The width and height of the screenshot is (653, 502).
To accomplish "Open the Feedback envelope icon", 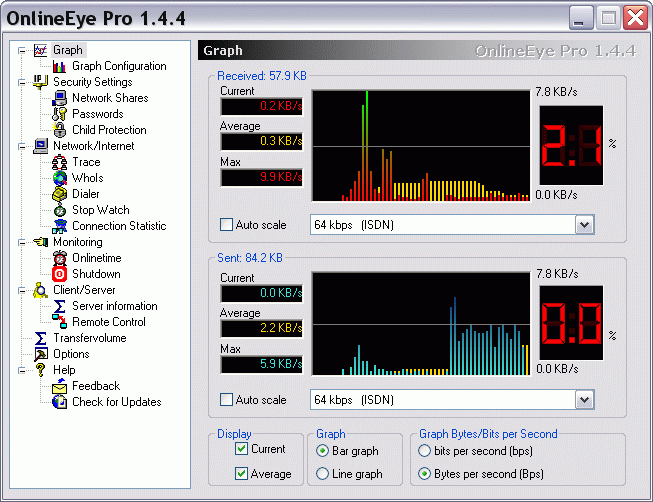I will tap(60, 386).
